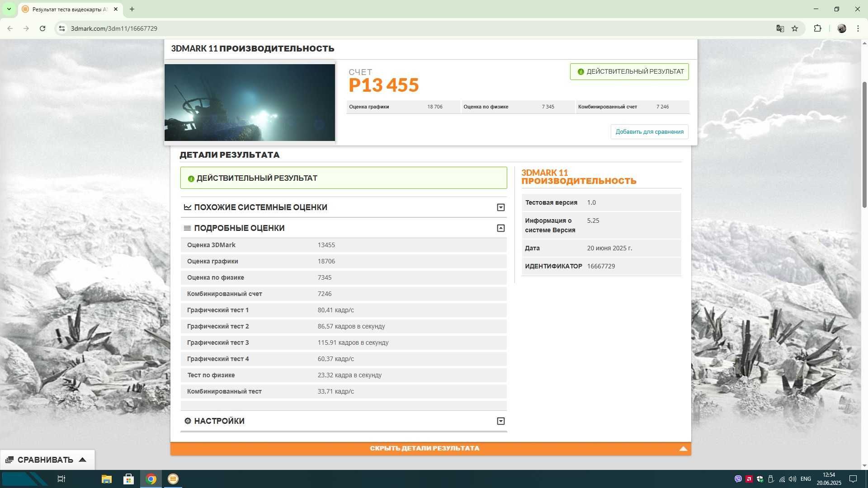Screen dimensions: 868x488
Task: Click the ПОДРОБНЫЕ ОЦЕНКИ heading
Action: (x=240, y=228)
